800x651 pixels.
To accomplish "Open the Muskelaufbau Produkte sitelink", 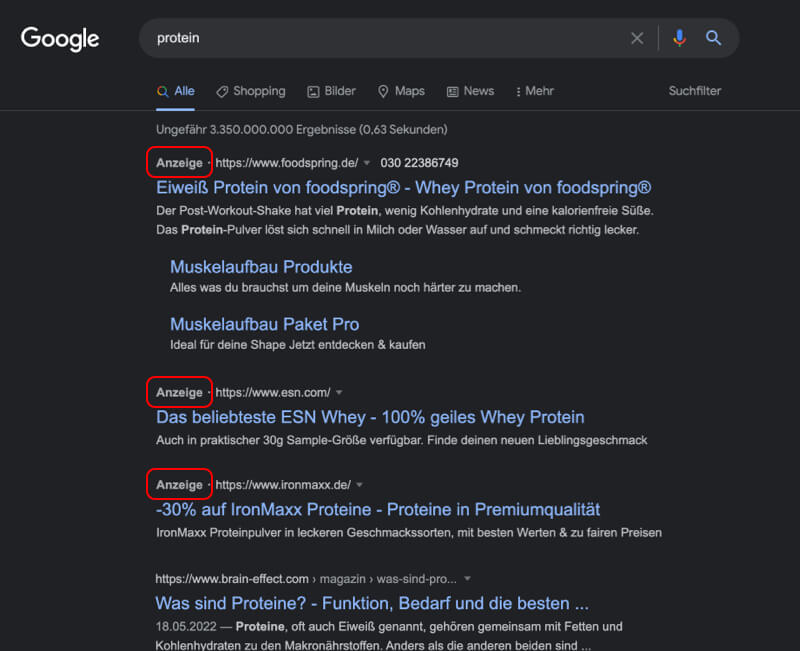I will [261, 267].
